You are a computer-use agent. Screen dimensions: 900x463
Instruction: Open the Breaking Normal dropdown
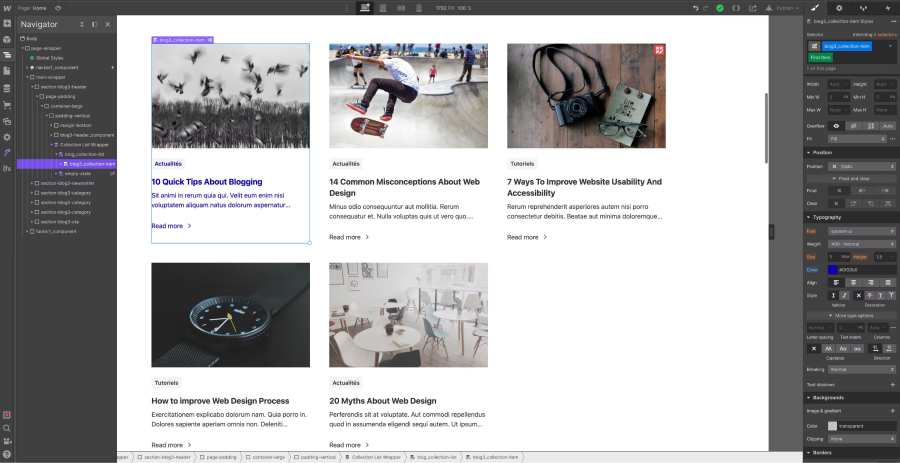pyautogui.click(x=862, y=369)
